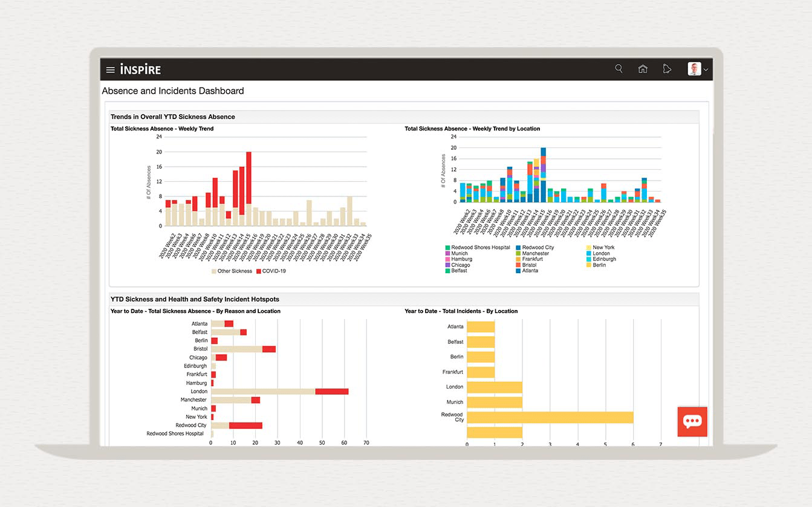Click the Redwood Shores Hospital legend swatch
Image resolution: width=812 pixels, height=507 pixels.
447,248
